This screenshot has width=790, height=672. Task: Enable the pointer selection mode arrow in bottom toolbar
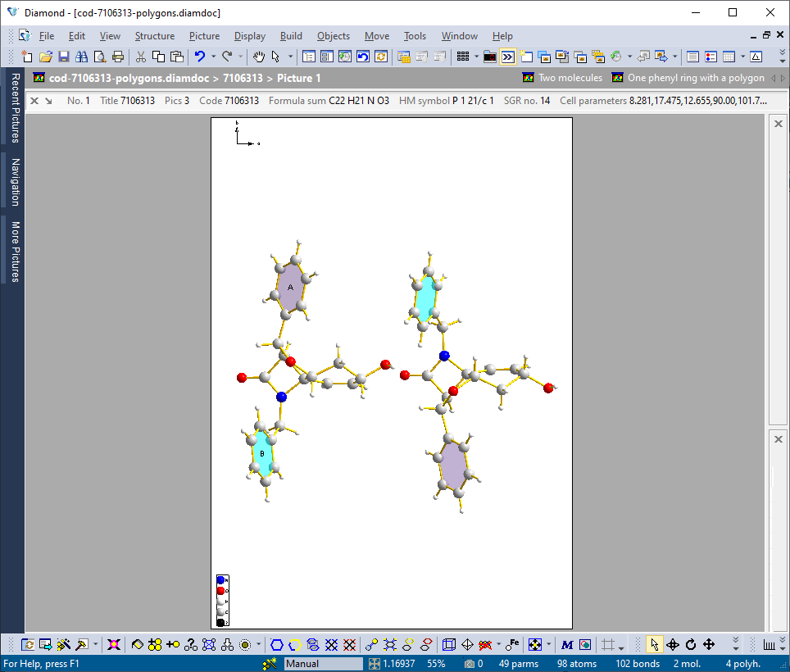tap(655, 645)
